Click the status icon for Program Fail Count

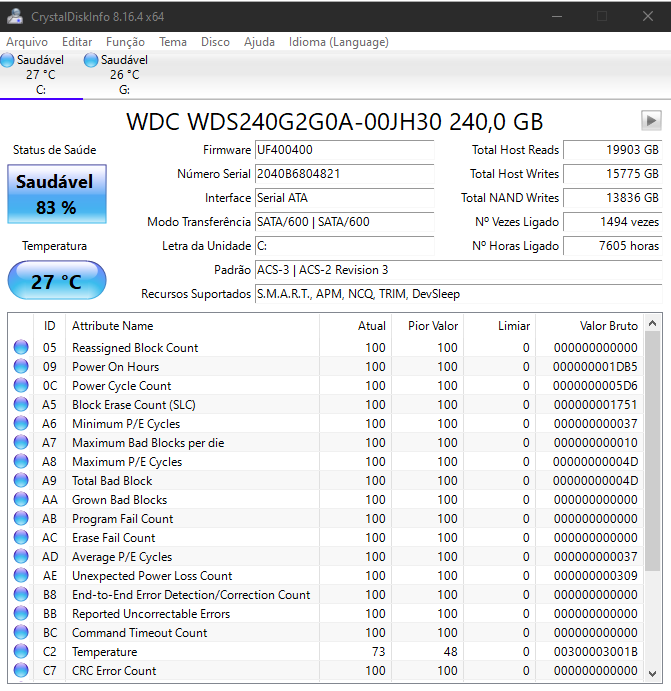[x=21, y=518]
